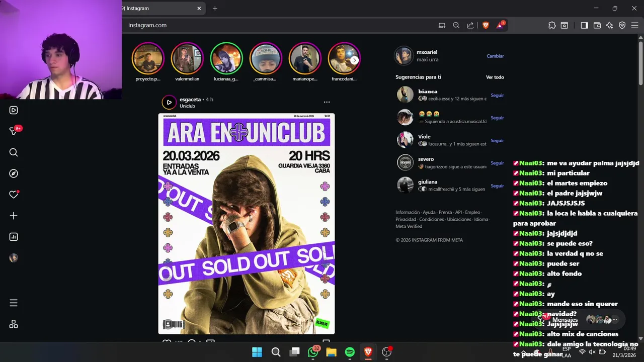Open Reels from the Instagram sidebar

[14, 110]
